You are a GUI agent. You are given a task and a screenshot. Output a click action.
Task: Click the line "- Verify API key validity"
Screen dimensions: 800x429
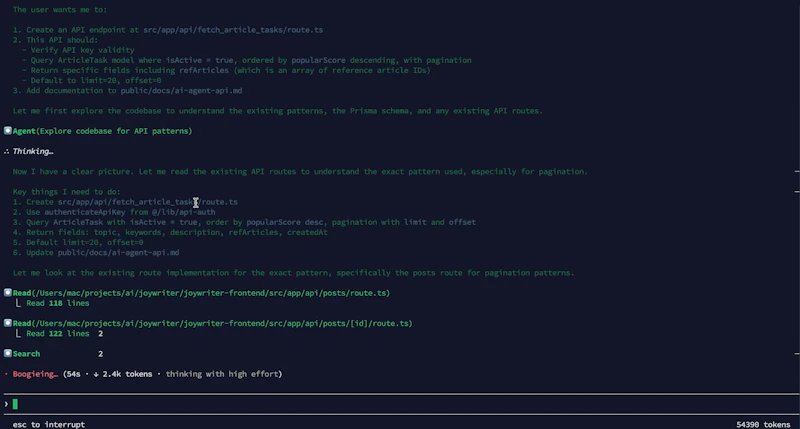[78, 50]
